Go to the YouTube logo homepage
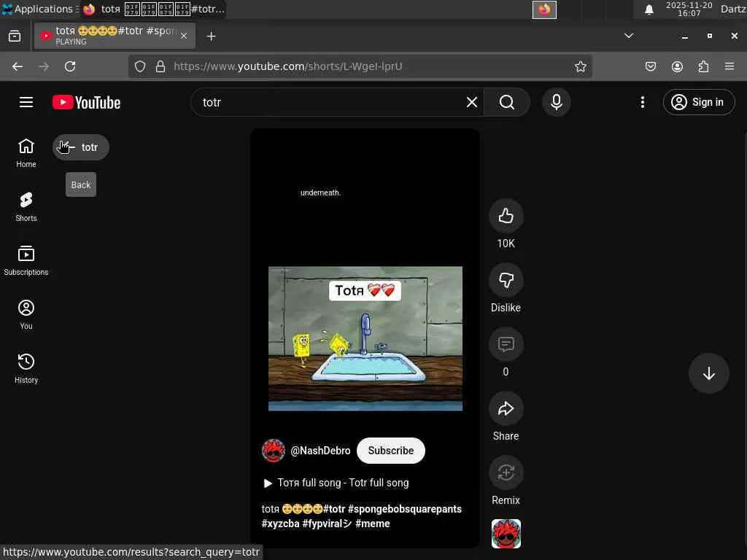 (86, 102)
